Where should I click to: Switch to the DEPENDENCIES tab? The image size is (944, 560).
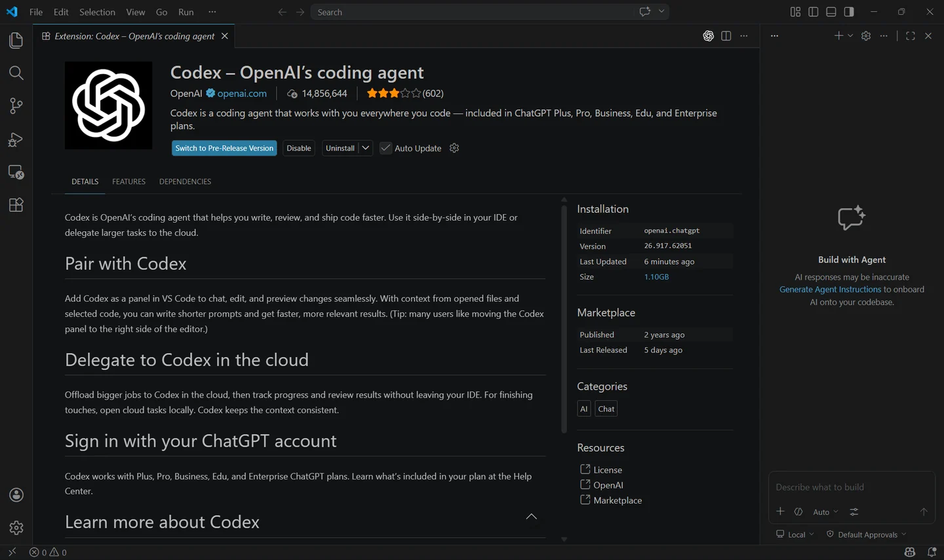pyautogui.click(x=185, y=181)
